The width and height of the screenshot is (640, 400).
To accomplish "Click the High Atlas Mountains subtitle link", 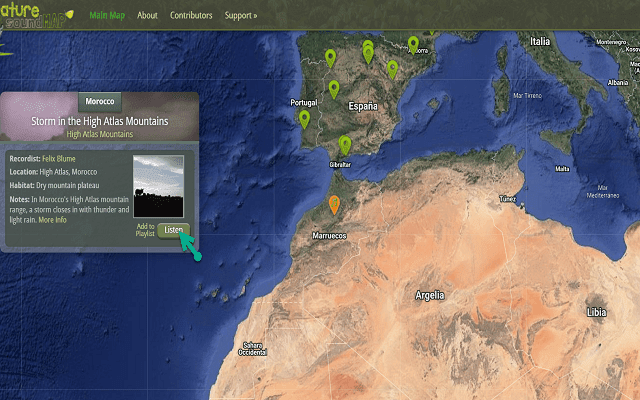I will click(x=100, y=133).
